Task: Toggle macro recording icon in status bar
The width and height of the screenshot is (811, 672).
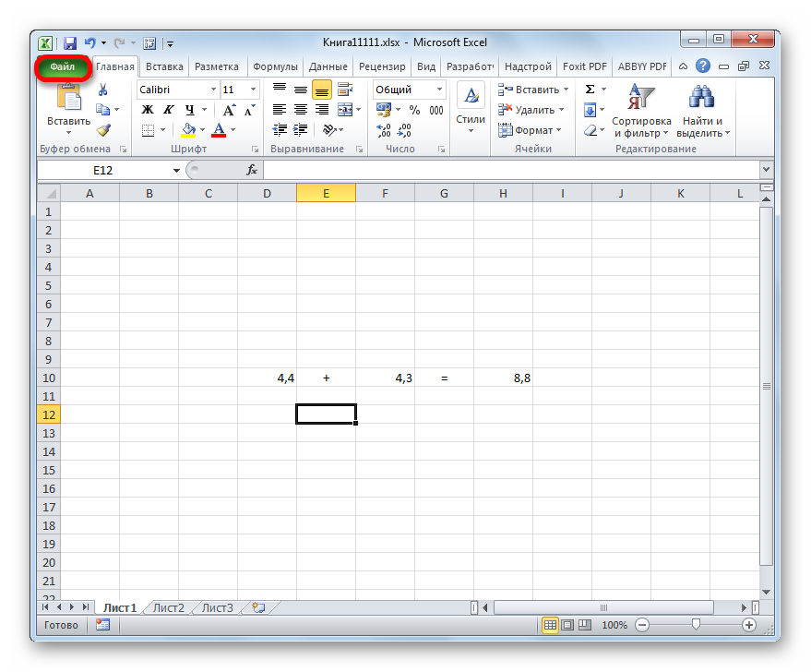Action: click(x=103, y=625)
